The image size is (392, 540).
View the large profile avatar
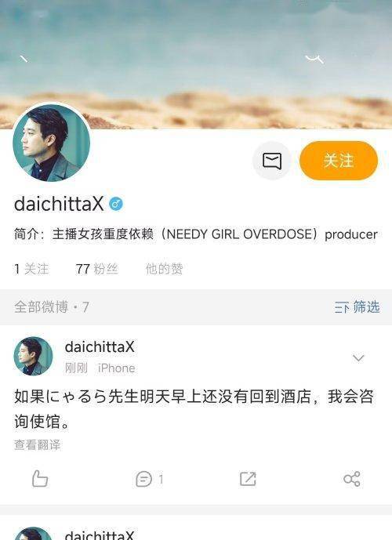tap(51, 143)
